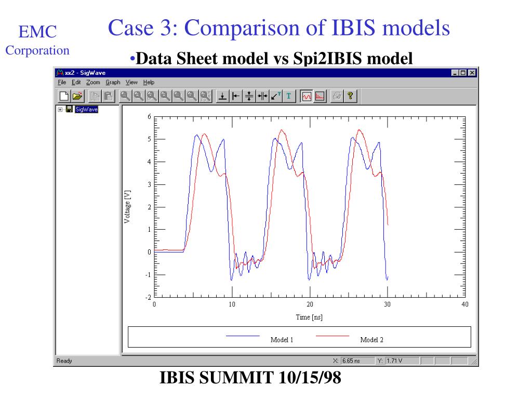Click the sixth magnifier zoom icon
The width and height of the screenshot is (532, 399).
coord(192,96)
